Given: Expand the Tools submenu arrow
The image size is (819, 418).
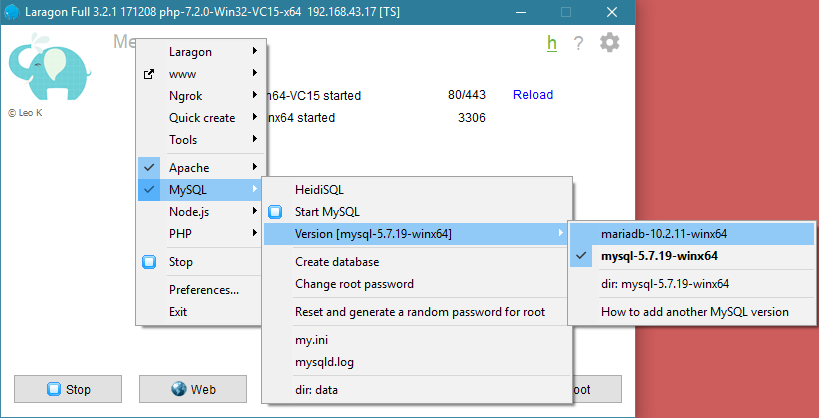Looking at the screenshot, I should (x=254, y=139).
